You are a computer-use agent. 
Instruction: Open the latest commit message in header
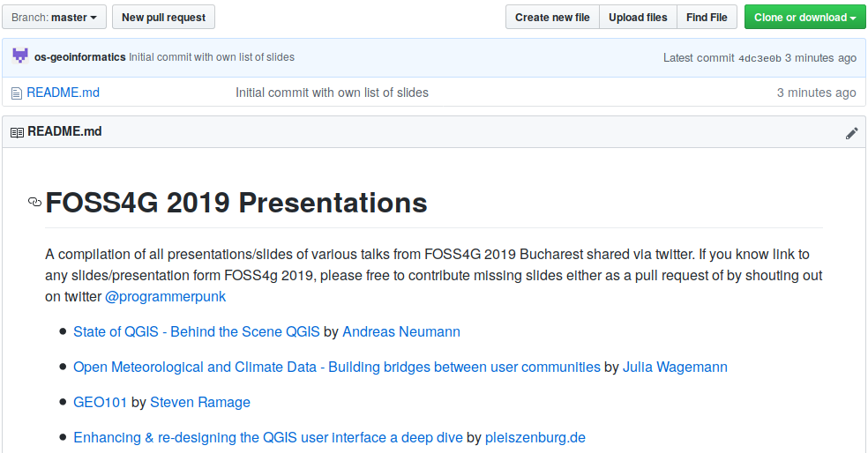pyautogui.click(x=212, y=57)
